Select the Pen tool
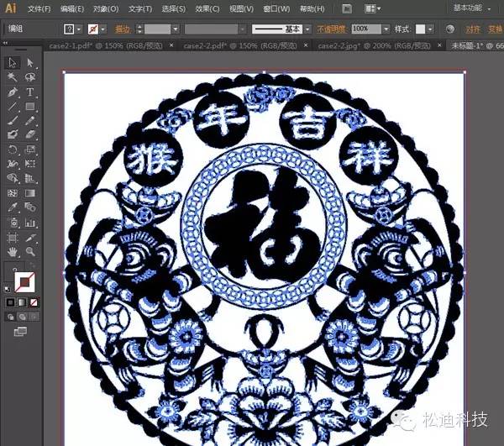Screen dimensions: 504x446 pos(13,92)
